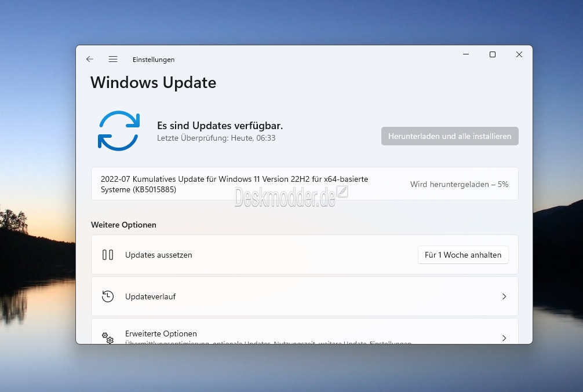Select the Updates aussetzen label
583x392 pixels.
coord(159,255)
